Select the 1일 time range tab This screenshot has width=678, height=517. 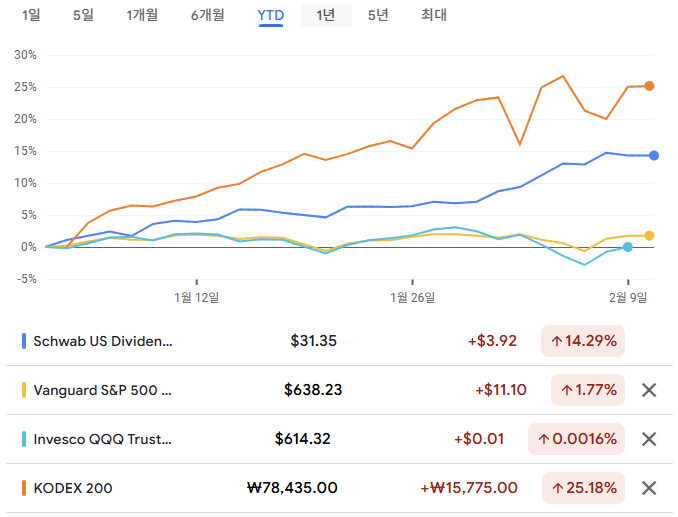(x=31, y=15)
